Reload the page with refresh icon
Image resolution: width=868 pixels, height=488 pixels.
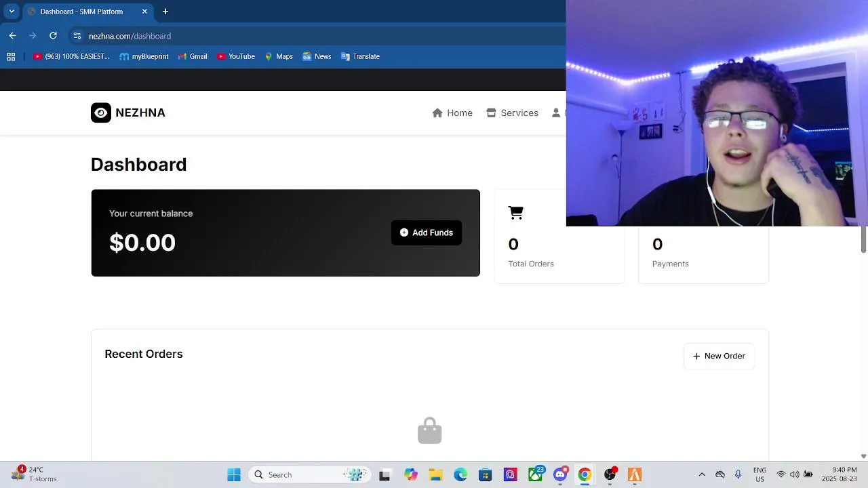pyautogui.click(x=53, y=36)
